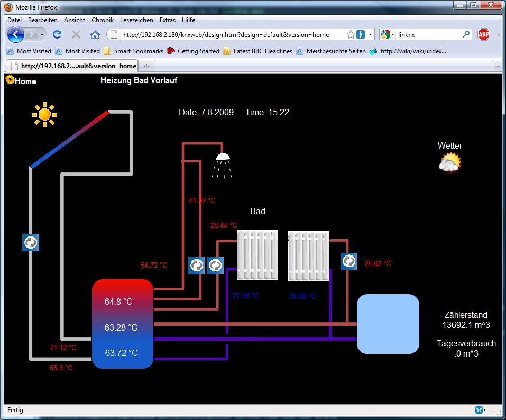Click the solar circuit pump icon on gray pipe
The height and width of the screenshot is (420, 506).
tap(31, 243)
